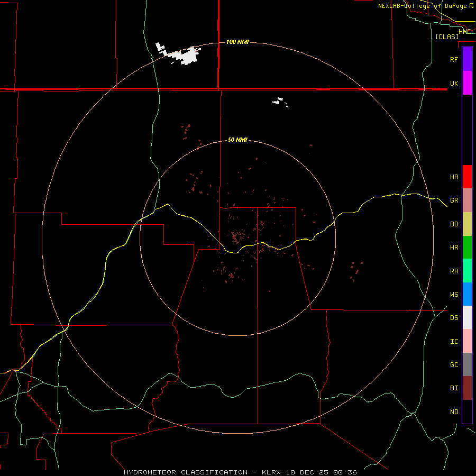476x476 pixels.
Task: Click the blue WS legend swatch
Action: [467, 294]
